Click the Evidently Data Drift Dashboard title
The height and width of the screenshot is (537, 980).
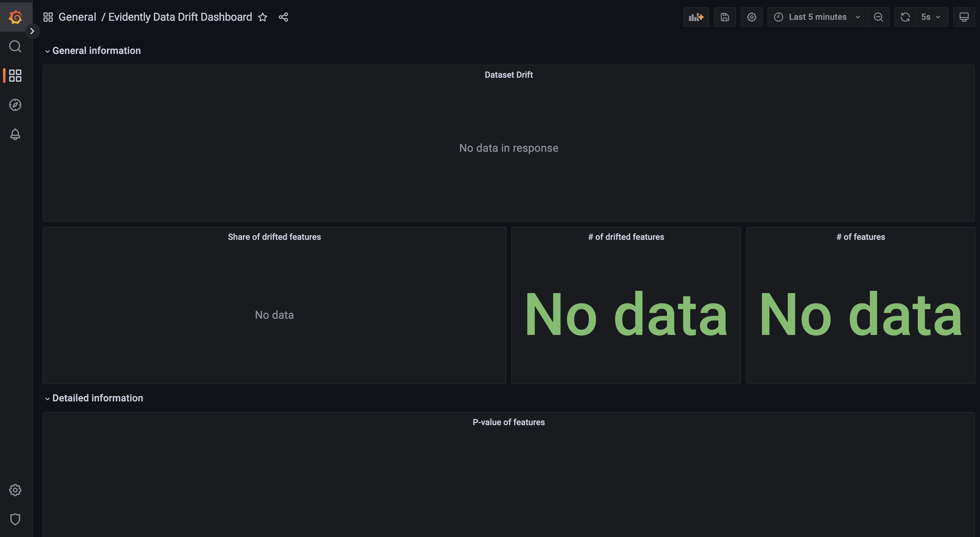pos(180,17)
